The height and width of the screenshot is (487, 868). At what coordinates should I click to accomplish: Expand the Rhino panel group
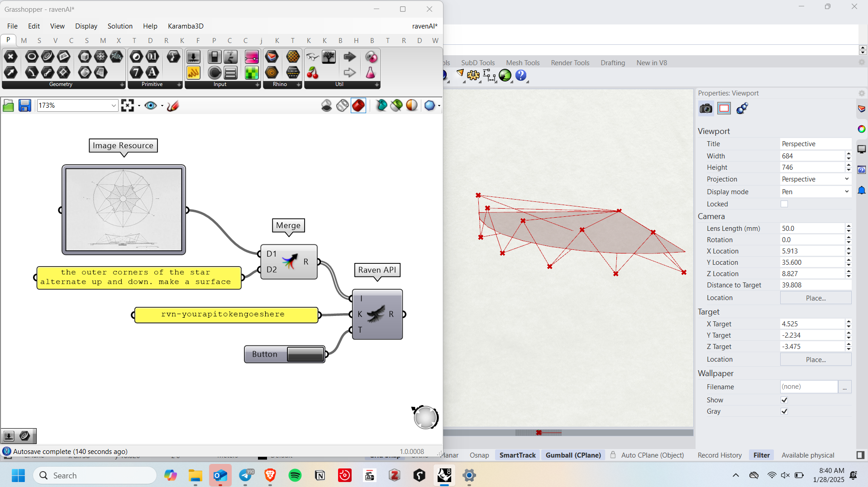(x=298, y=85)
